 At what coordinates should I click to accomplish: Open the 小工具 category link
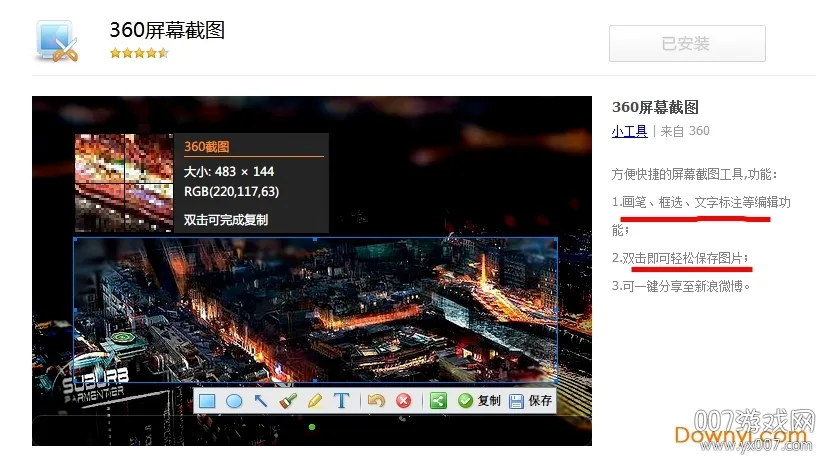[x=629, y=131]
